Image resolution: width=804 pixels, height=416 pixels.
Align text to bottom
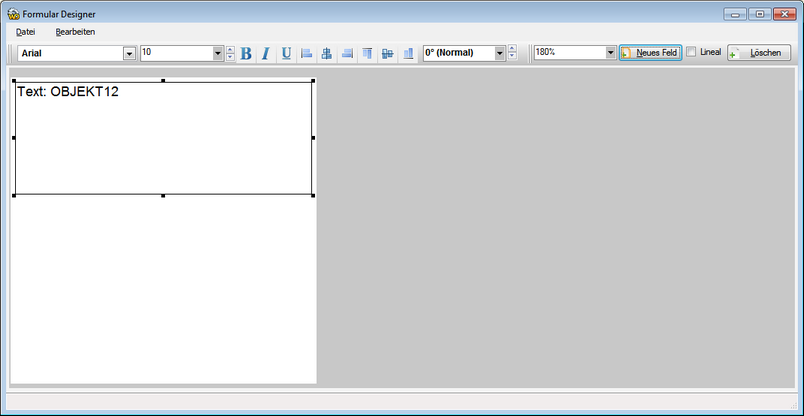408,53
